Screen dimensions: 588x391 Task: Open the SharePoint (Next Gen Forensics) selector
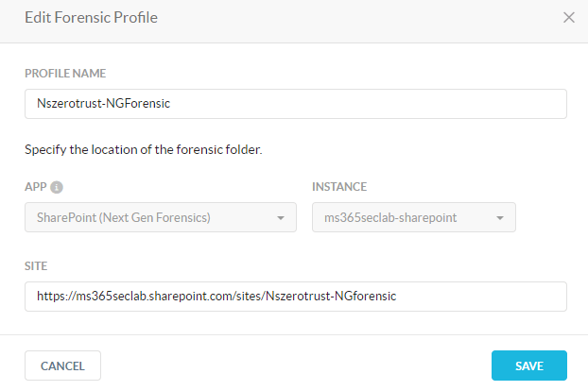pyautogui.click(x=161, y=217)
